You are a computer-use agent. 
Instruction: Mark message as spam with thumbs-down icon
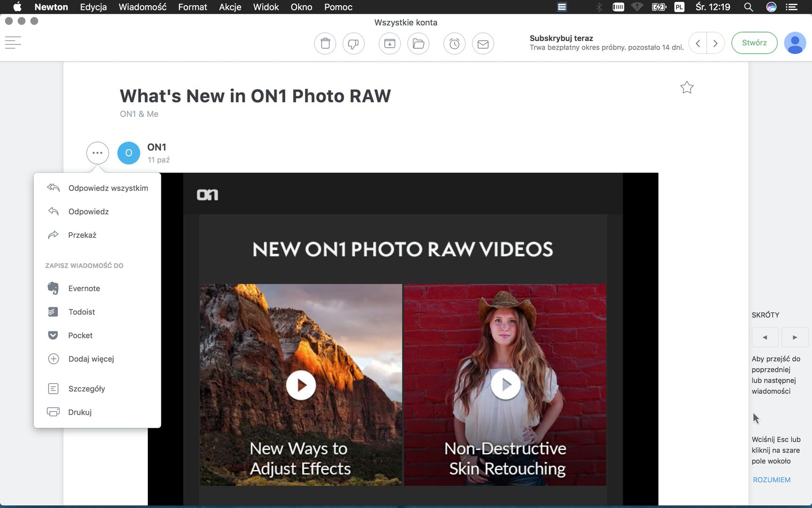point(353,43)
